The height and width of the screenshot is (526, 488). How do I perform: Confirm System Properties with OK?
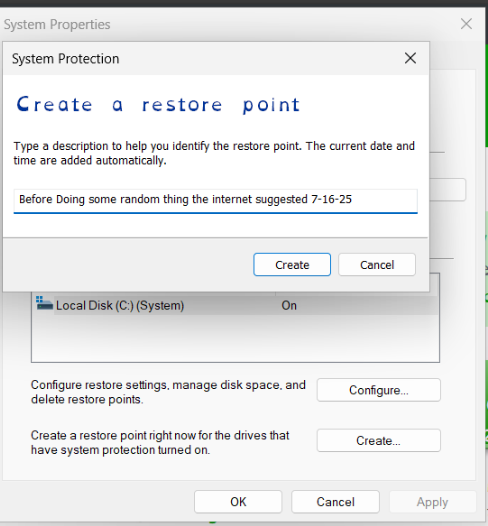coord(238,502)
